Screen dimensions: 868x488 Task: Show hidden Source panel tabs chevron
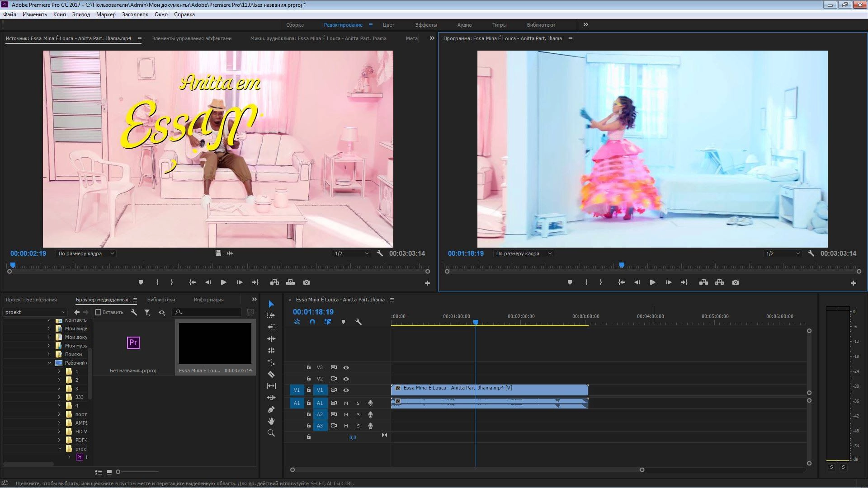pos(432,38)
